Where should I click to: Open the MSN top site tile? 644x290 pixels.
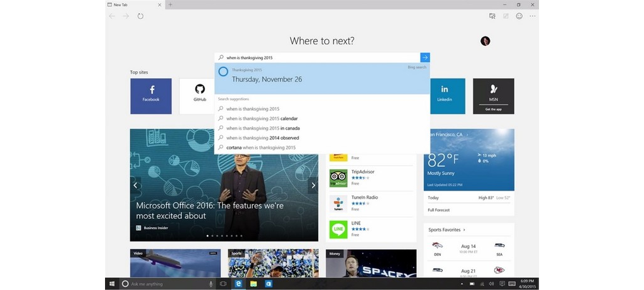pos(493,96)
